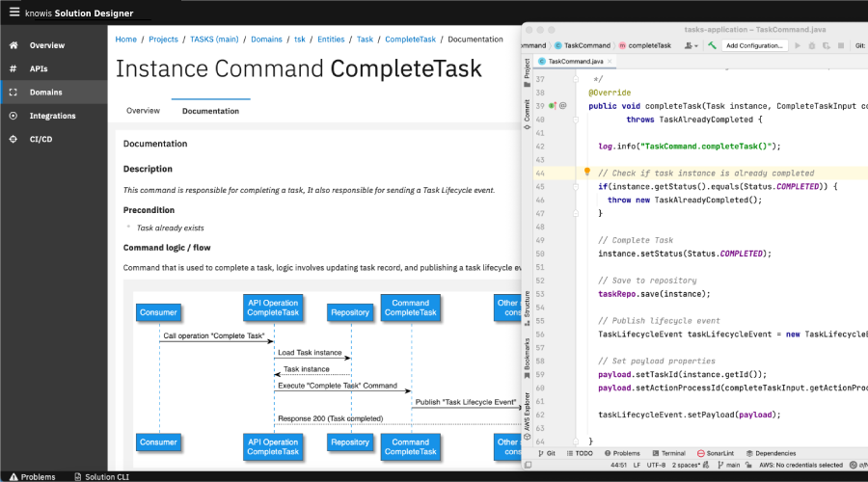The width and height of the screenshot is (868, 482).
Task: Open the Add Configuration dropdown in IDE
Action: pyautogui.click(x=754, y=45)
